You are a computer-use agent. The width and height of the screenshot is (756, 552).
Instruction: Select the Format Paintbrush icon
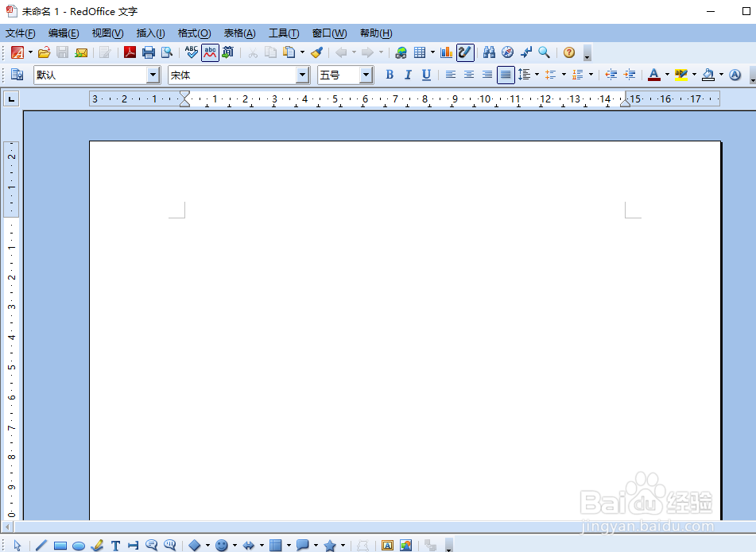click(316, 52)
